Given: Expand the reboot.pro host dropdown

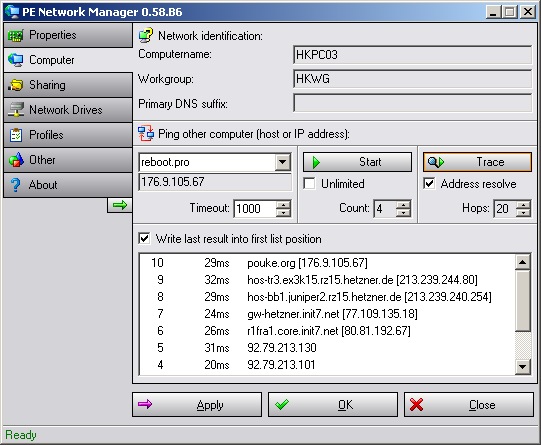Looking at the screenshot, I should coord(283,162).
